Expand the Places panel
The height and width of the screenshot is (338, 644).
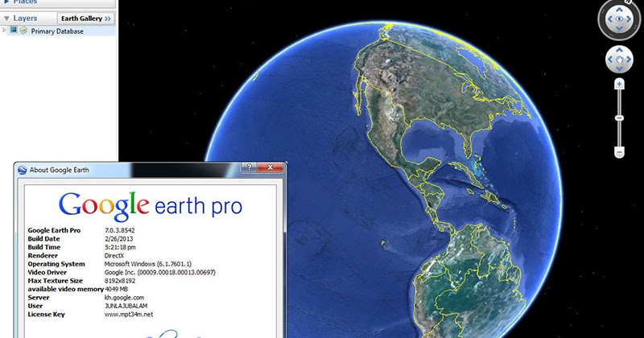[x=6, y=2]
